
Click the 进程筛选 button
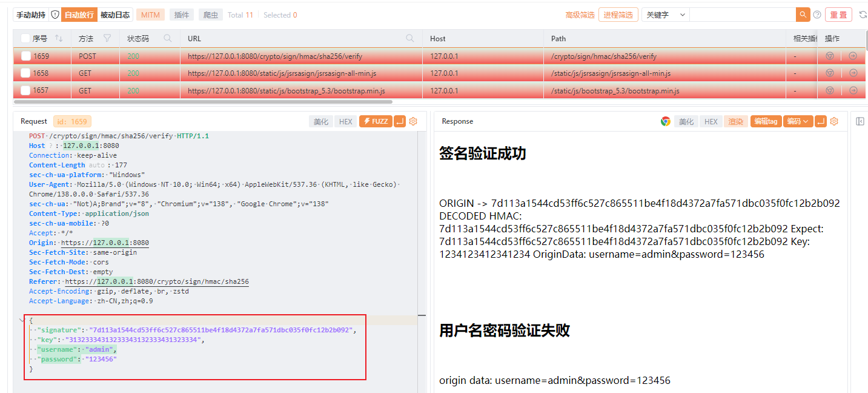[x=618, y=15]
